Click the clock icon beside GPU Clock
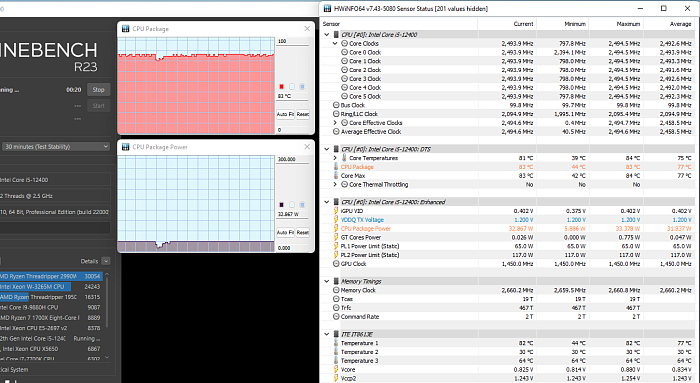This screenshot has height=383, width=700. pos(336,264)
